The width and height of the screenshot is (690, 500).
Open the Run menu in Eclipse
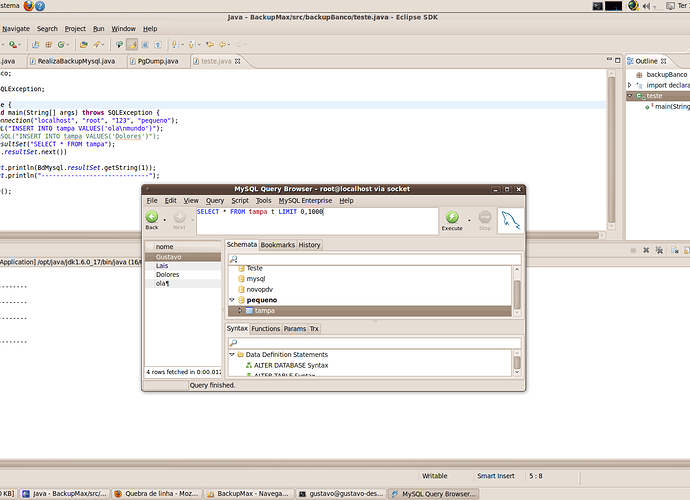tap(99, 29)
